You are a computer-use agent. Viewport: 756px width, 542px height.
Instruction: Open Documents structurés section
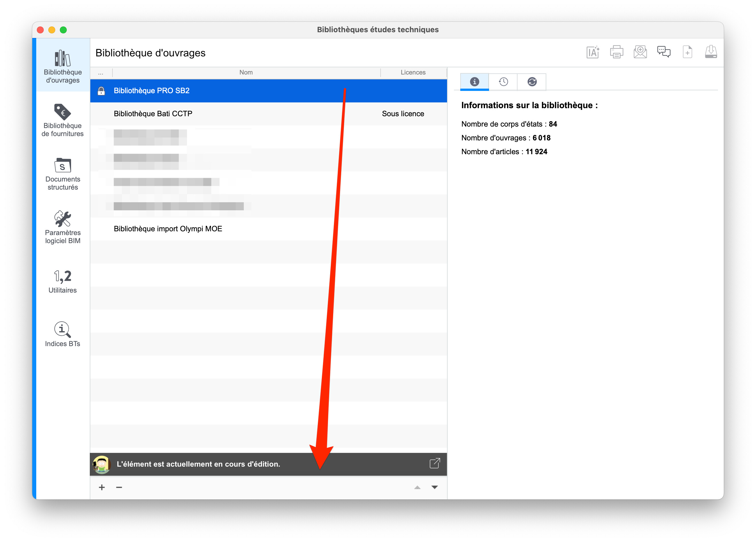tap(63, 174)
